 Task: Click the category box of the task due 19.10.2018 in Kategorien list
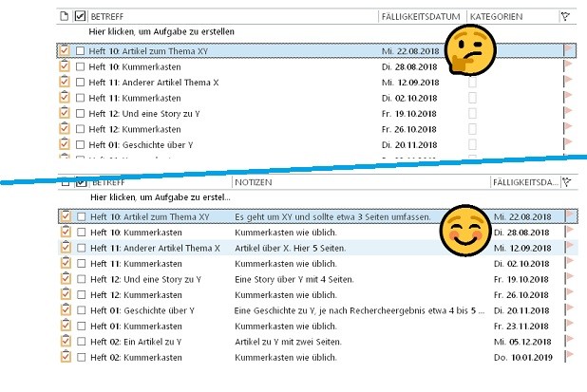(x=472, y=113)
